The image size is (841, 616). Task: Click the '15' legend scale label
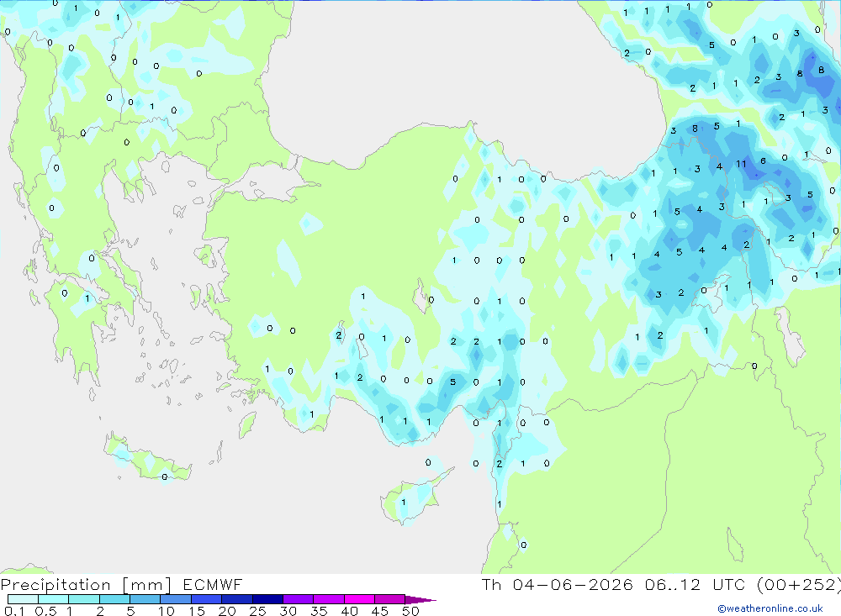197,611
